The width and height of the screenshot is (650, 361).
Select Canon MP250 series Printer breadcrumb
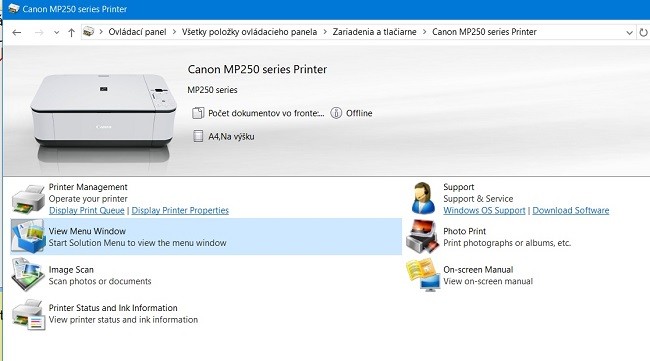click(484, 32)
